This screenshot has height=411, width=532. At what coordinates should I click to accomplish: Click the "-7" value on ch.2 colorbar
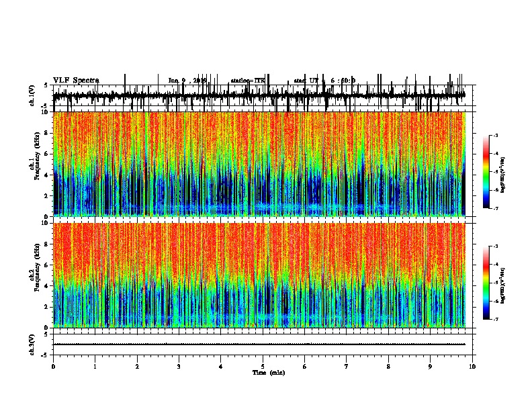(x=495, y=320)
